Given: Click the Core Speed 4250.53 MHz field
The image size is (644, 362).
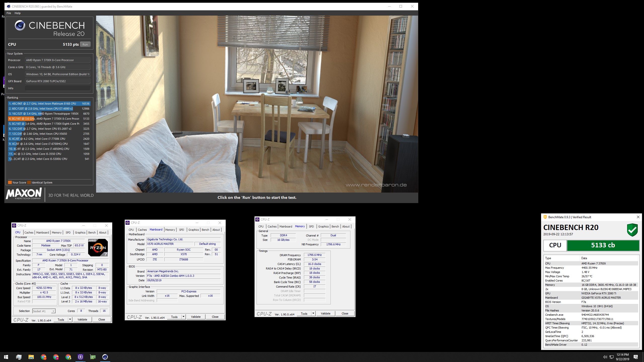Looking at the screenshot, I should [x=44, y=288].
